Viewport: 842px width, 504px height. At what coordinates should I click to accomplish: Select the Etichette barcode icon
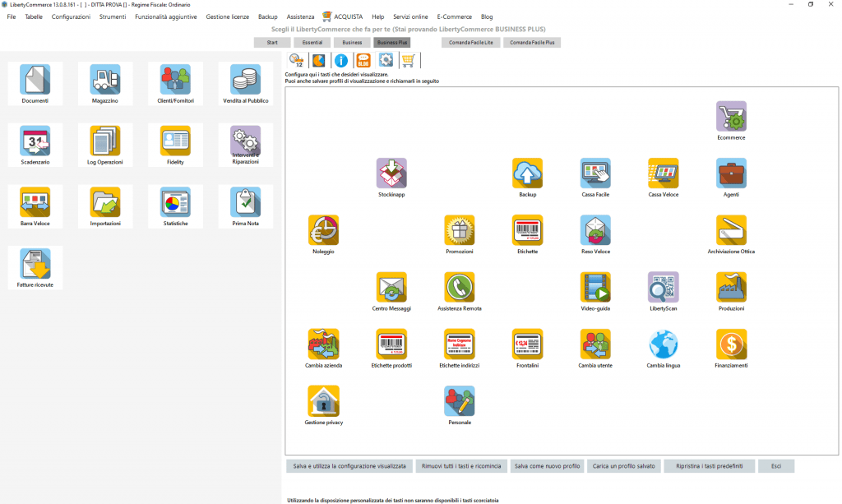[x=527, y=230]
